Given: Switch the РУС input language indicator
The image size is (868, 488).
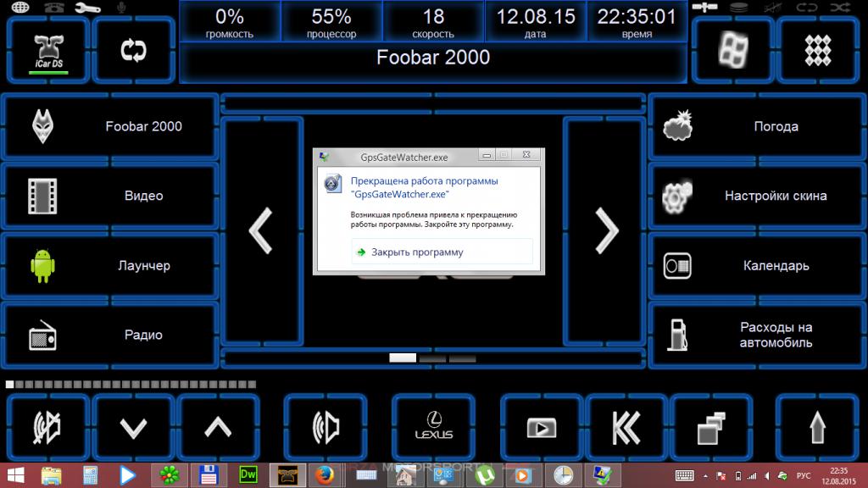Looking at the screenshot, I should coord(804,476).
